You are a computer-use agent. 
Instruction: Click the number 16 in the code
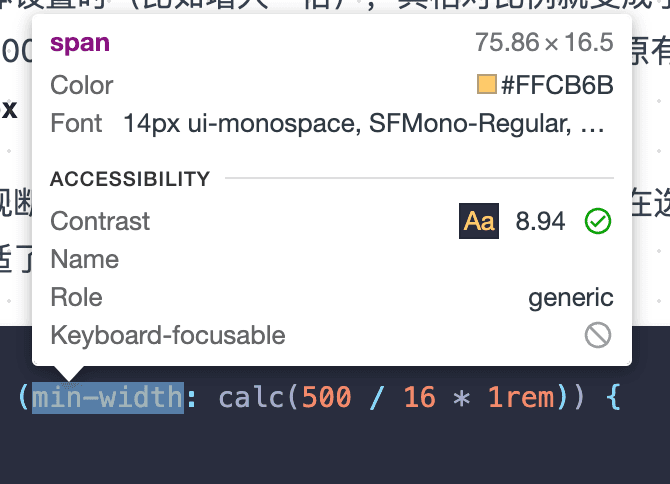(420, 397)
